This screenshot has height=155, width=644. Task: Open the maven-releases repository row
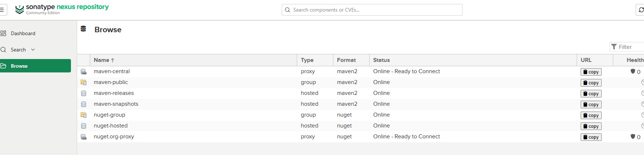pyautogui.click(x=361, y=93)
